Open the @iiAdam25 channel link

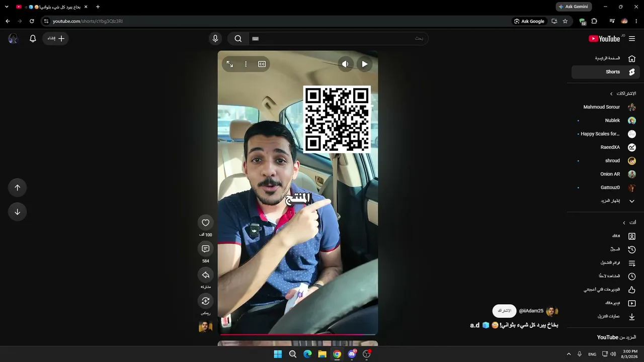[531, 311]
